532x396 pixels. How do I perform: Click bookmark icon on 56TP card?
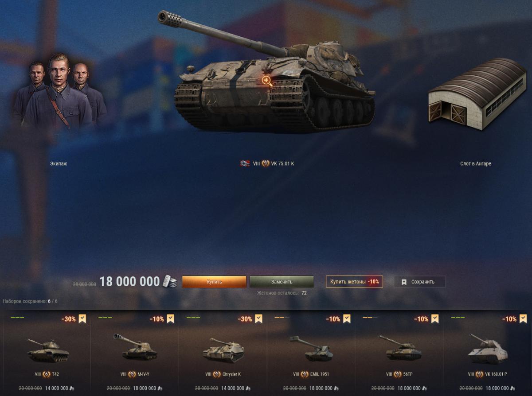435,319
